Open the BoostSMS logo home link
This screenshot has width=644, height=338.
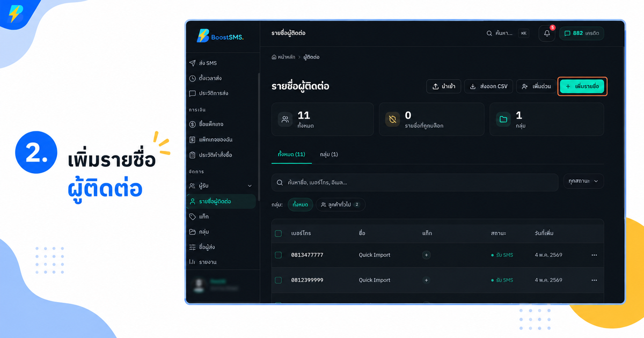(220, 35)
